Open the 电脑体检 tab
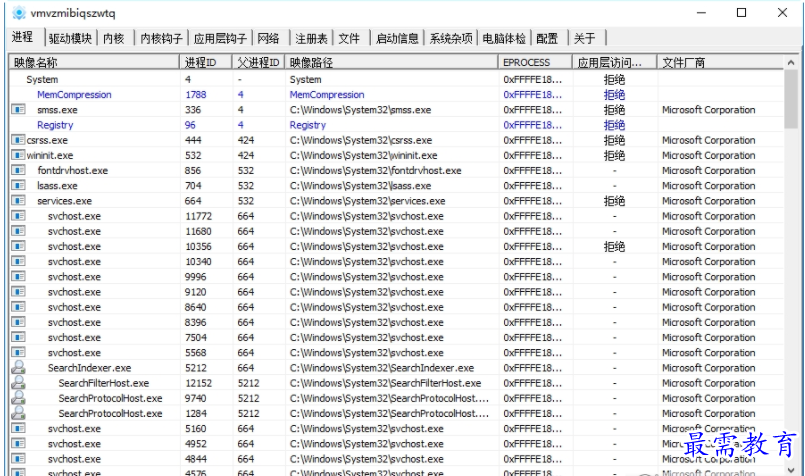 point(504,39)
